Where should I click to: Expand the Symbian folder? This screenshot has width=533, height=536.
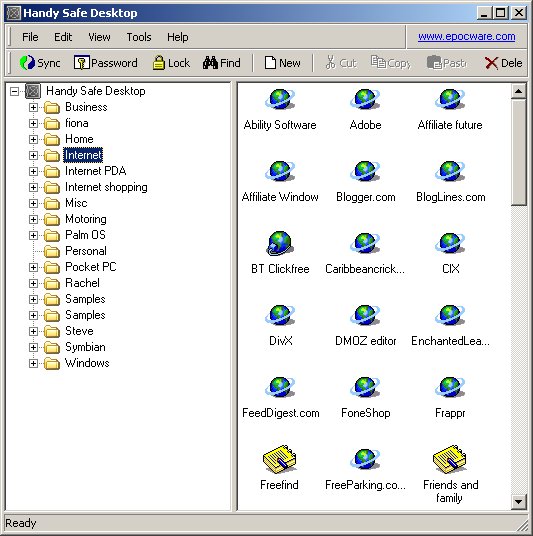[33, 347]
